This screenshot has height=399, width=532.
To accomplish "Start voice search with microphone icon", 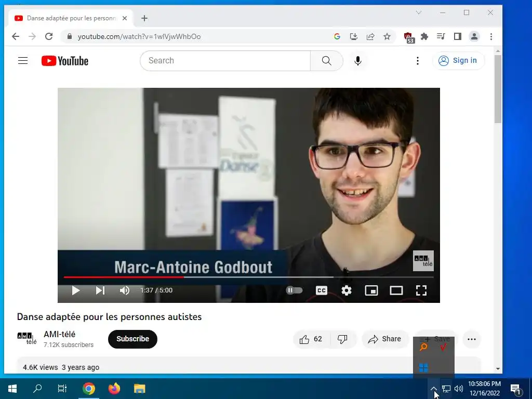I will point(357,61).
